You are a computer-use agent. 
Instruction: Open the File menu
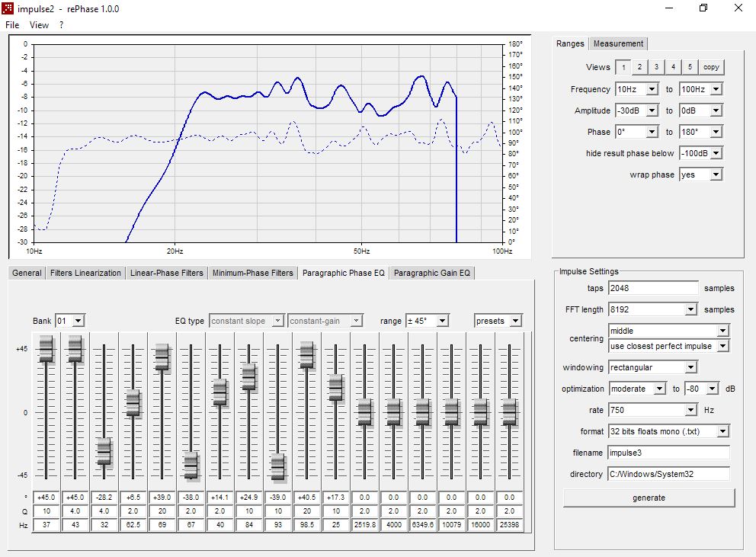pyautogui.click(x=12, y=25)
